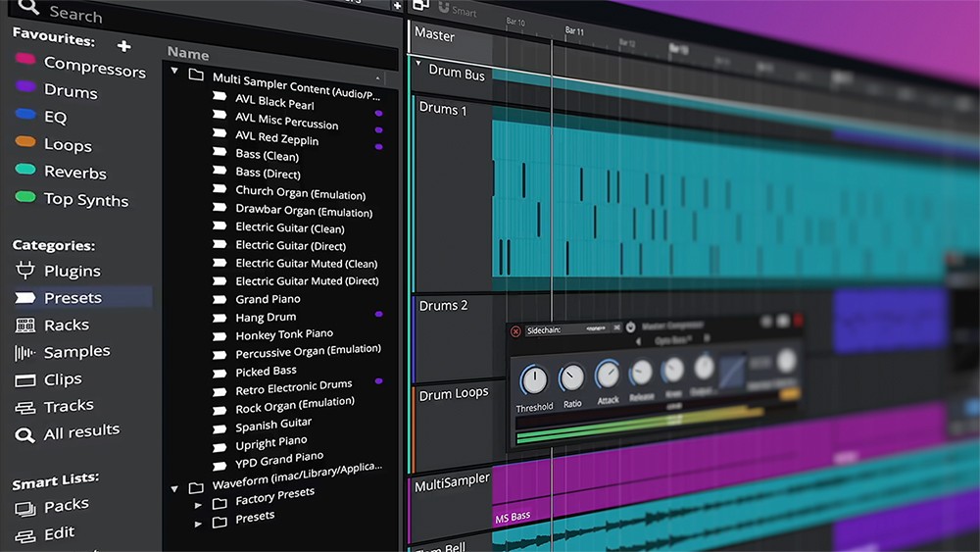Click the search magnifier icon

tap(28, 9)
